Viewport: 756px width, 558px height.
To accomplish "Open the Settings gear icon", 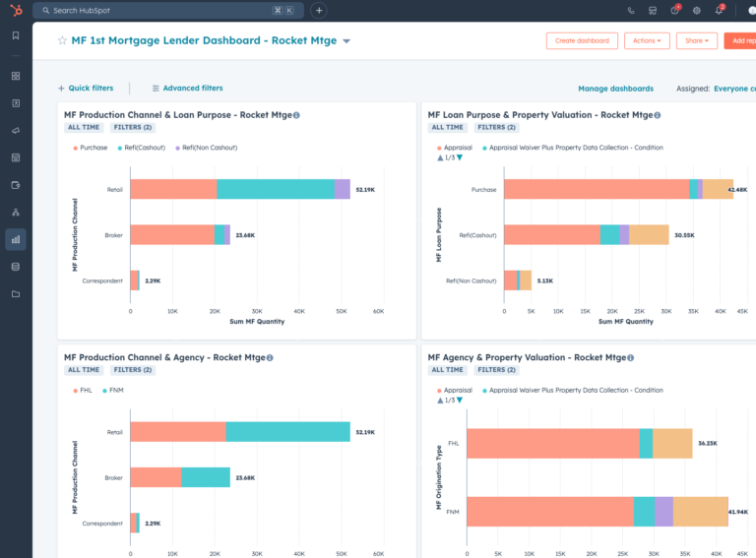I will [697, 11].
